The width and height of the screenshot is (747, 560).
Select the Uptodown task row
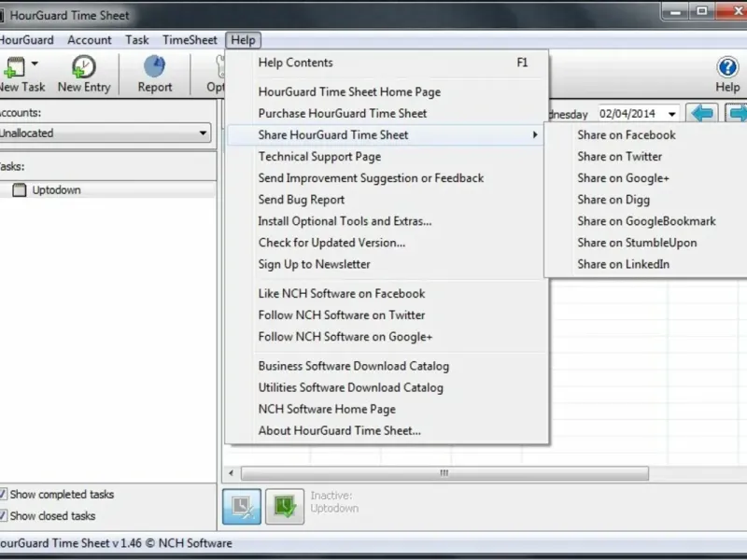107,190
